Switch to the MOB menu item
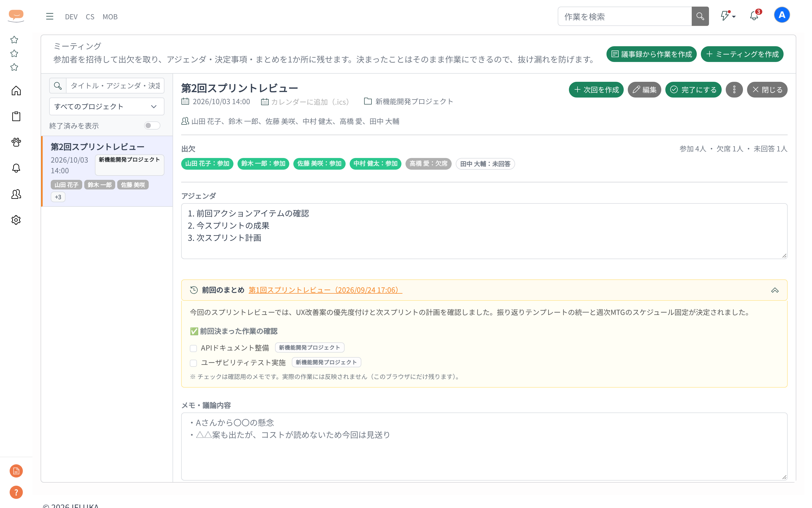The width and height of the screenshot is (812, 508). point(110,17)
